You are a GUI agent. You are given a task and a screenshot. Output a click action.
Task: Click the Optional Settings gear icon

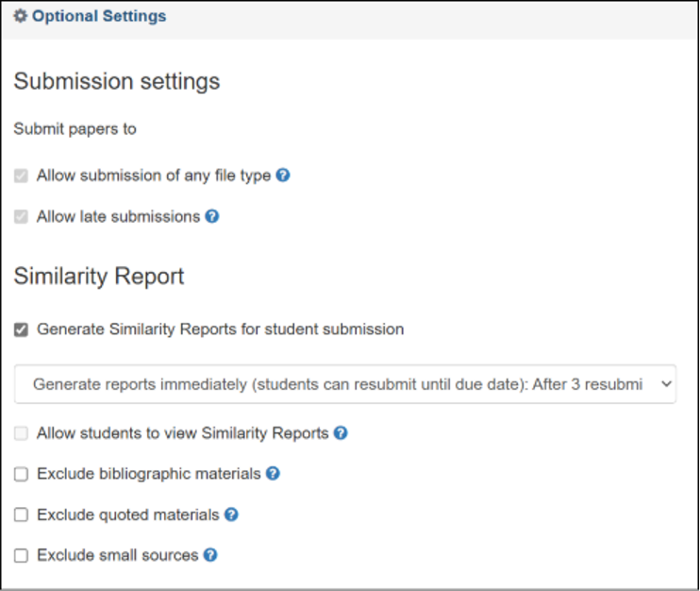coord(20,16)
